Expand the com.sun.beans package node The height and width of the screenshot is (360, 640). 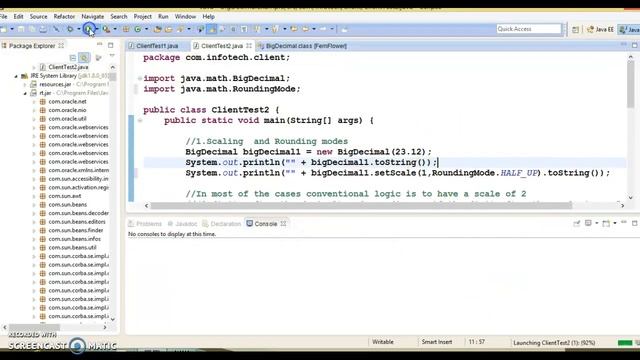tap(34, 204)
